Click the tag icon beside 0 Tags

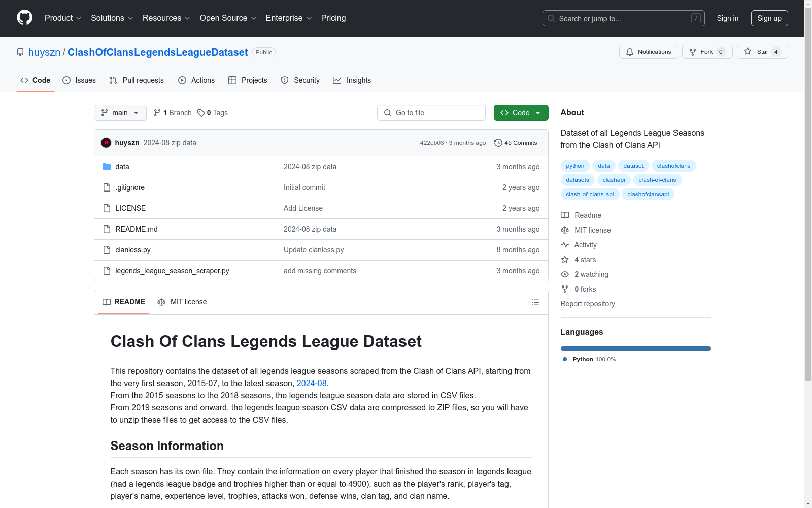[x=201, y=113]
